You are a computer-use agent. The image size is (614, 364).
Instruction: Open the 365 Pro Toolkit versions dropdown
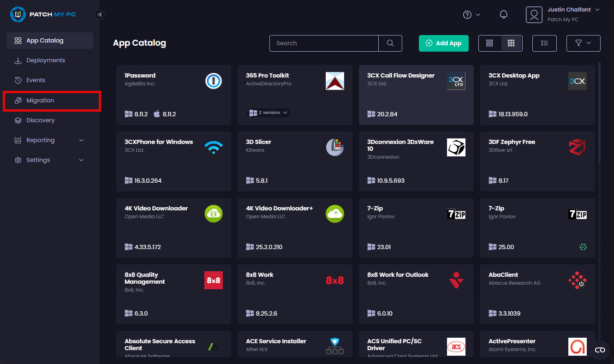coord(268,113)
